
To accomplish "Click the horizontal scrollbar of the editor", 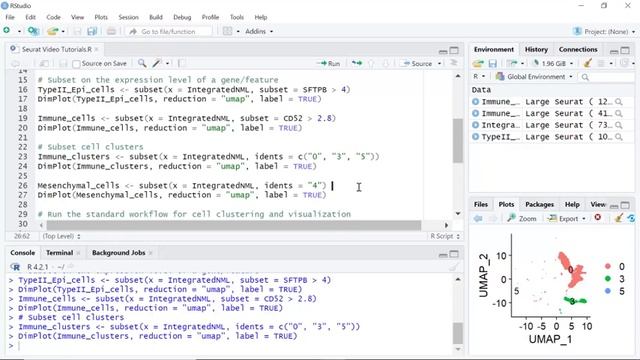I will [233, 225].
